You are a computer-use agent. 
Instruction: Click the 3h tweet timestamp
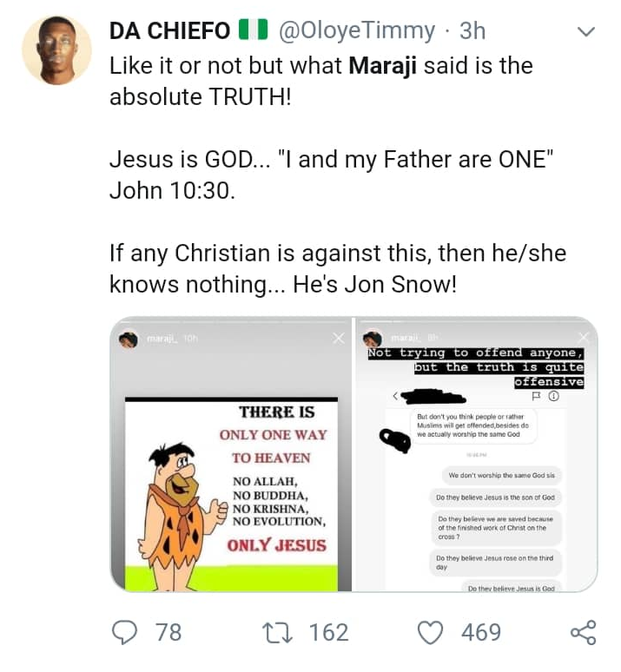pos(472,30)
